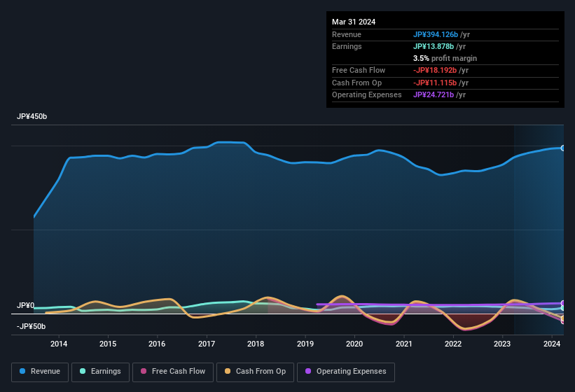Toggle the Operating Expenses legend series
The image size is (575, 392).
click(x=345, y=372)
